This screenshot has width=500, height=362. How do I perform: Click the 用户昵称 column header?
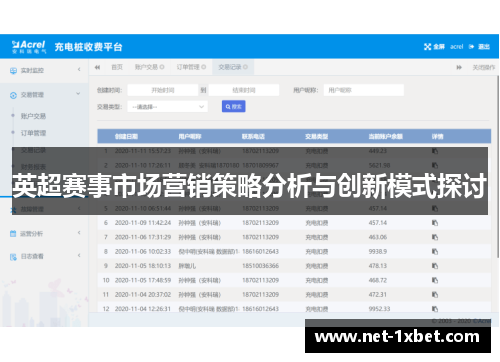(x=190, y=136)
